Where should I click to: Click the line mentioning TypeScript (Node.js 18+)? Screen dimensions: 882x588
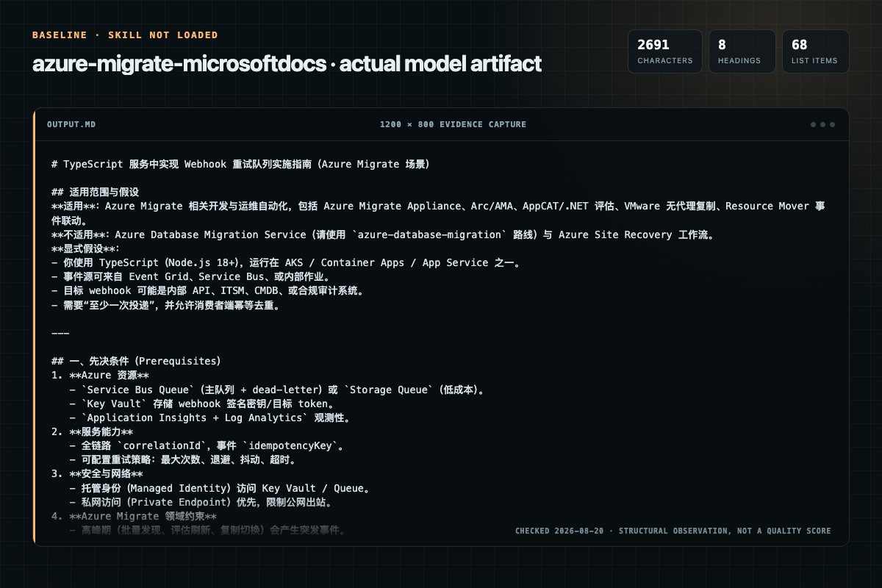pos(287,262)
